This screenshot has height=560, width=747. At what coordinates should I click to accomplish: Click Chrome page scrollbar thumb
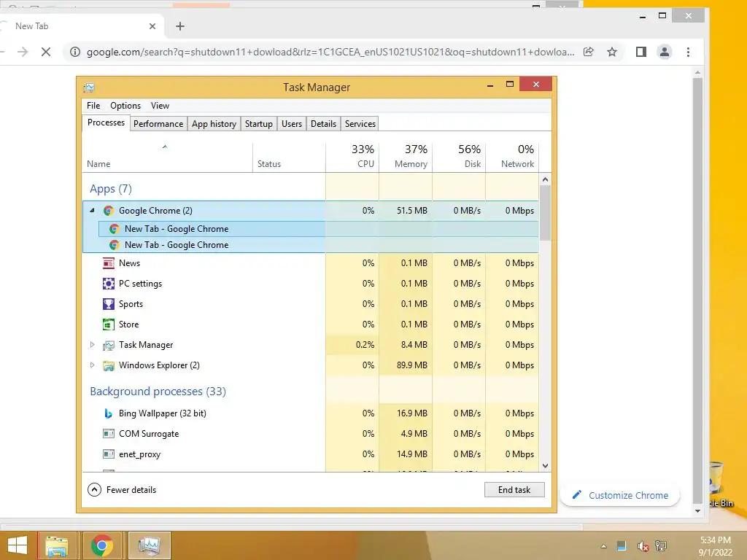click(x=697, y=290)
